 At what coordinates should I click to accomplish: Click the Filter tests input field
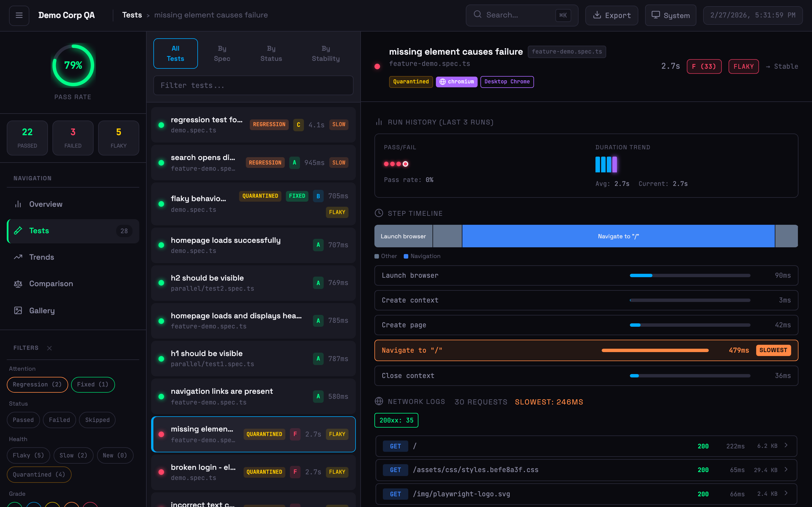(253, 86)
